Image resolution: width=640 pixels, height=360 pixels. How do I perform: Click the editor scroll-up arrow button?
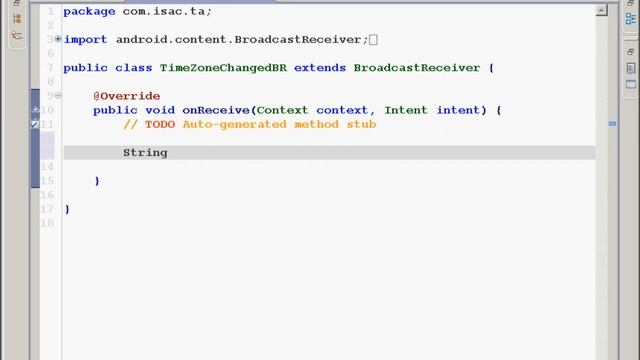601,10
